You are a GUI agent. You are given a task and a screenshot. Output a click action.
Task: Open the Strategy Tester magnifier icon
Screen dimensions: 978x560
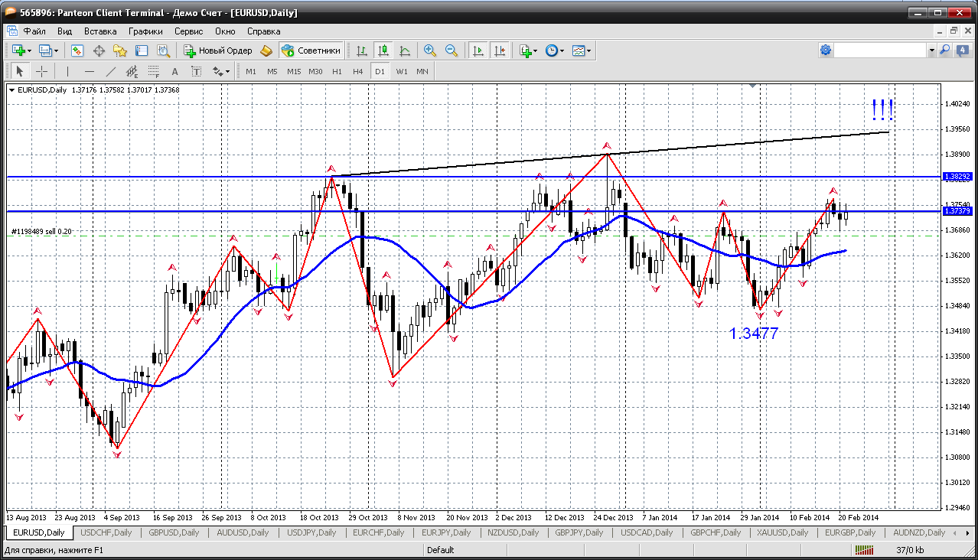click(x=163, y=50)
